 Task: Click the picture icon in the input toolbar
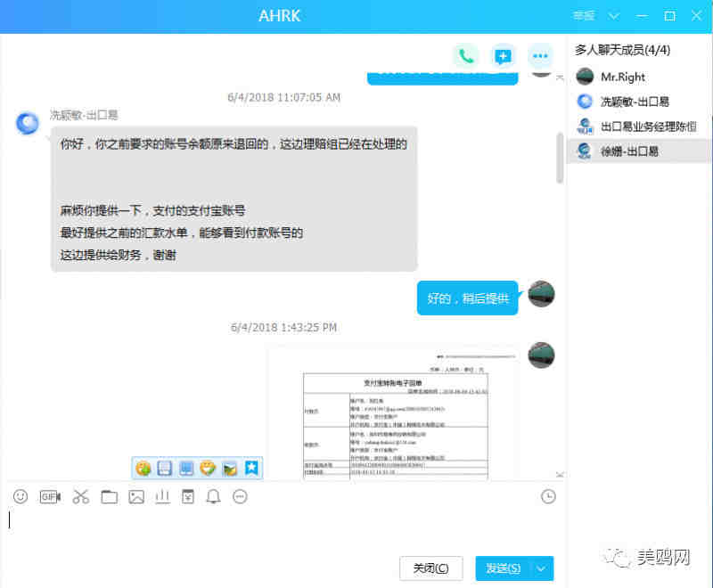[136, 496]
